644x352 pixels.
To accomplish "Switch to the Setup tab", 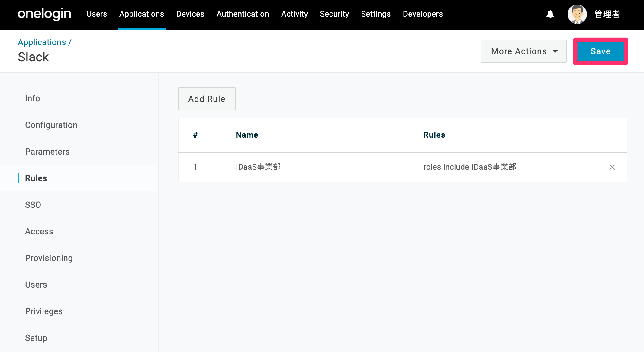I will pyautogui.click(x=36, y=338).
